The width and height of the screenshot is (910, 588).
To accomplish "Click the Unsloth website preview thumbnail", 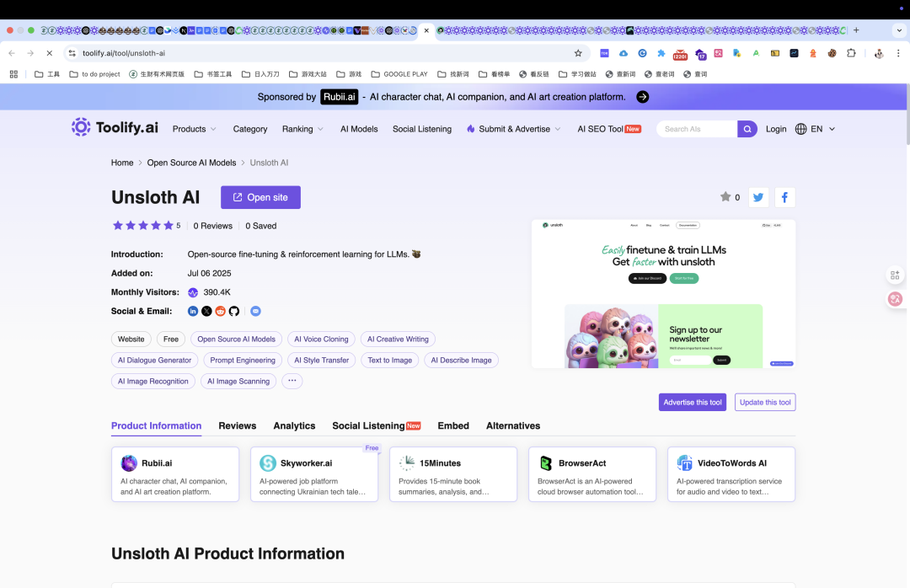I will coord(663,294).
